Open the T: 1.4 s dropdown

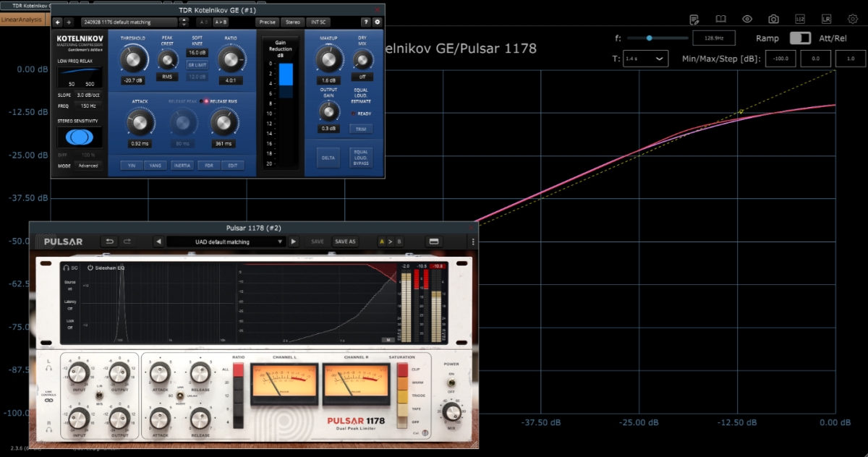[646, 58]
